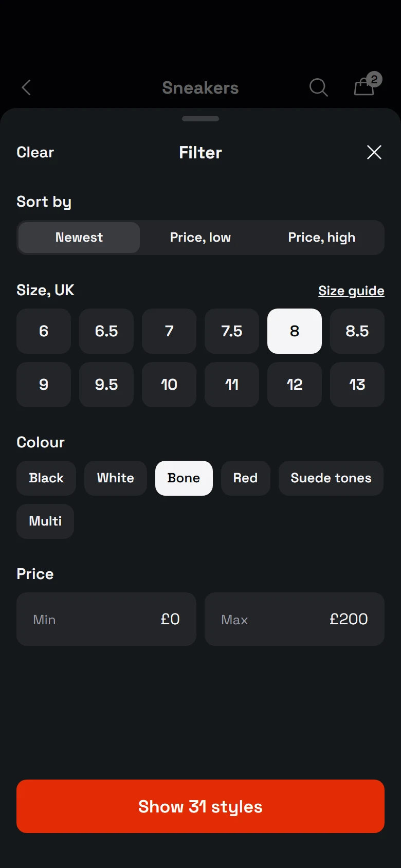The image size is (401, 868).
Task: Select UK size 11
Action: pos(232,385)
